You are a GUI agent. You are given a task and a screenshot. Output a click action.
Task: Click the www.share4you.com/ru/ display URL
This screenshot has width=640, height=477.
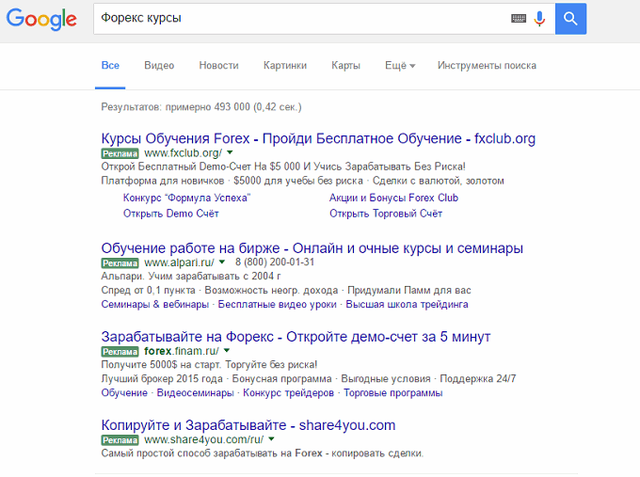[204, 439]
